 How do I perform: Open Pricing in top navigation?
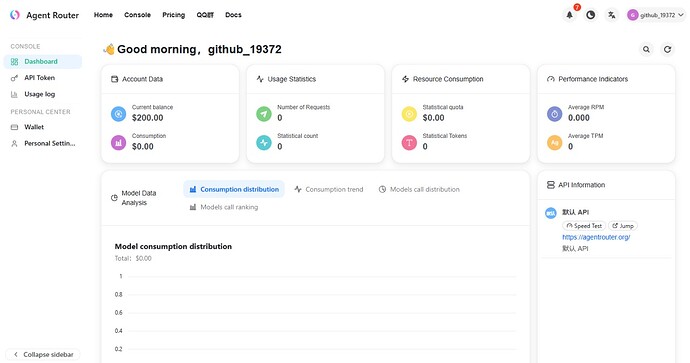173,15
